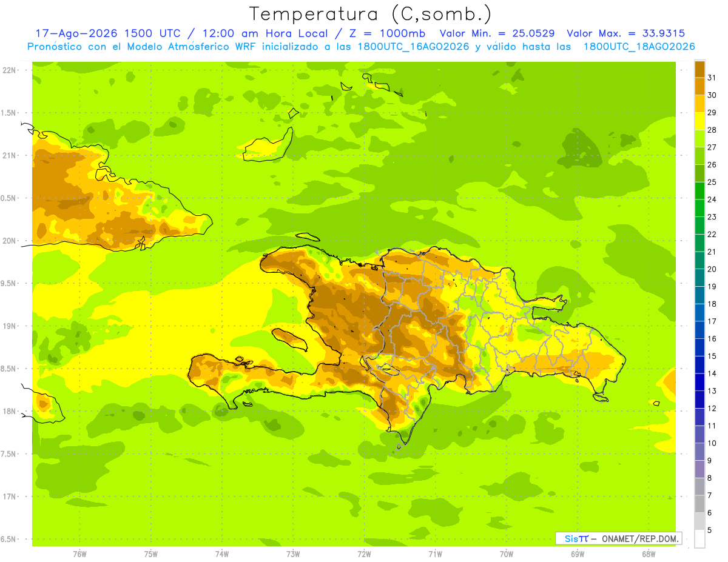The width and height of the screenshot is (728, 562).
Task: Click the "22N" latitude axis label
Action: [10, 70]
